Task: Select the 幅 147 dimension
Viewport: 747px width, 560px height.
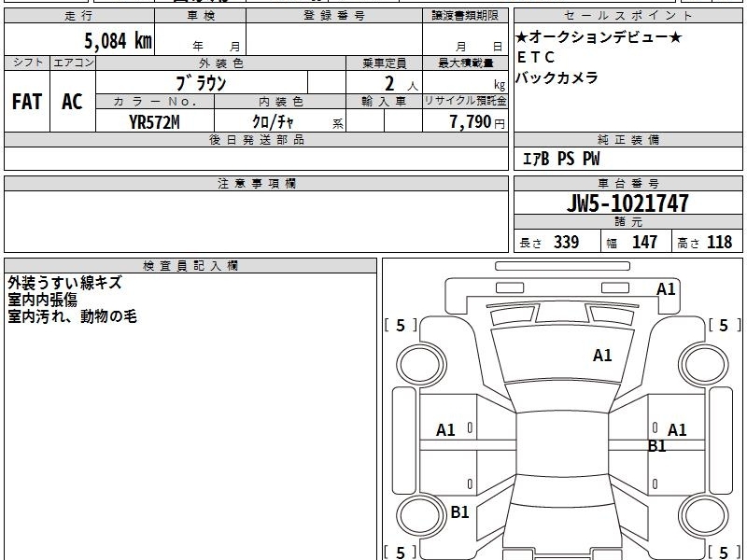Action: (x=632, y=242)
